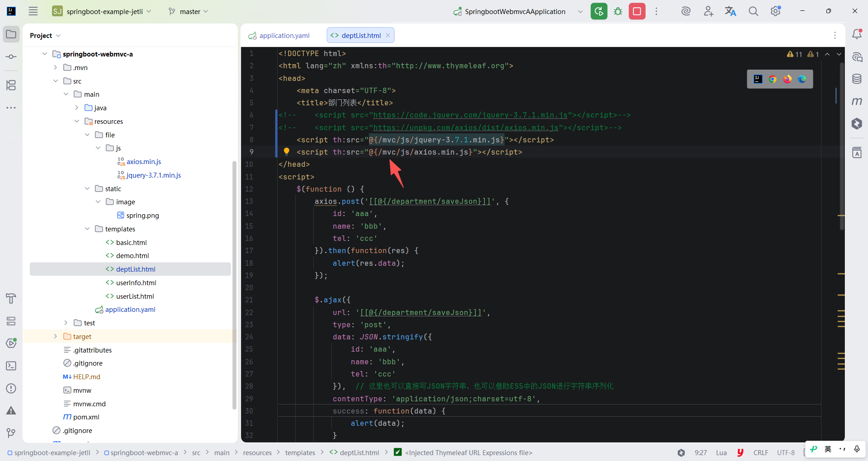Change UTF-8 file encoding setting
Viewport: 868px width, 461px height.
click(786, 452)
